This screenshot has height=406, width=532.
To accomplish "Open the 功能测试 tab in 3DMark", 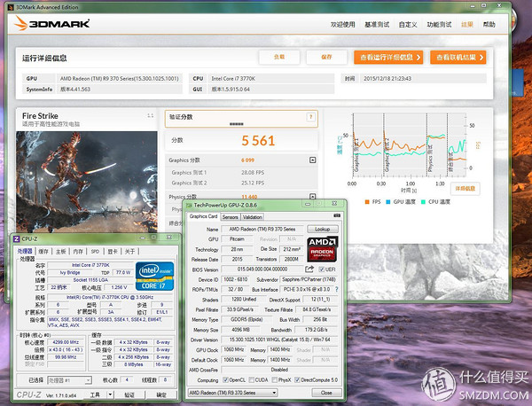I will click(439, 25).
